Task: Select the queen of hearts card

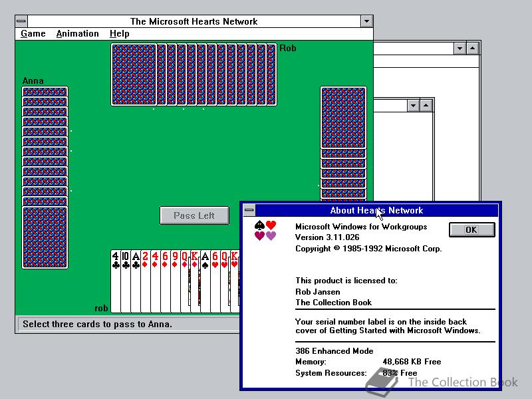Action: (x=225, y=281)
